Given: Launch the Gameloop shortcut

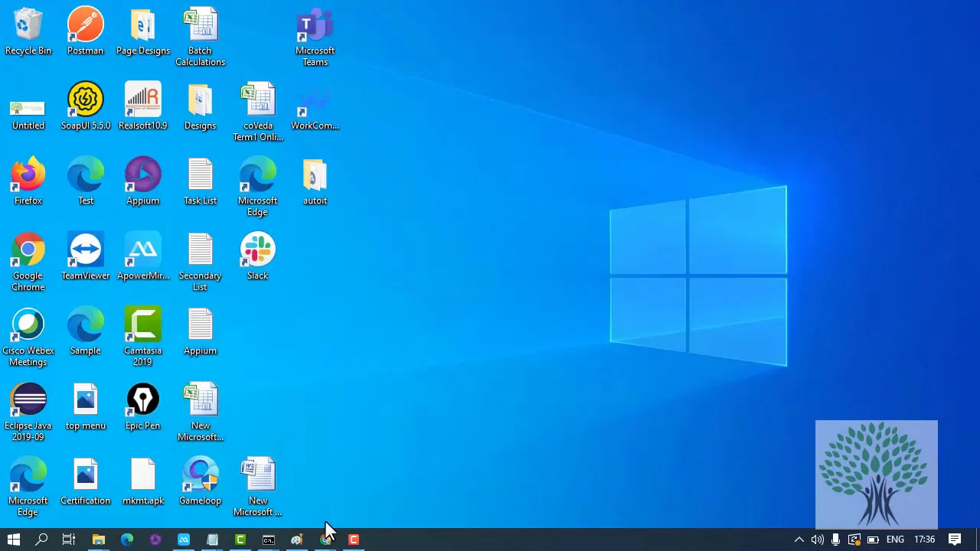Looking at the screenshot, I should tap(200, 482).
